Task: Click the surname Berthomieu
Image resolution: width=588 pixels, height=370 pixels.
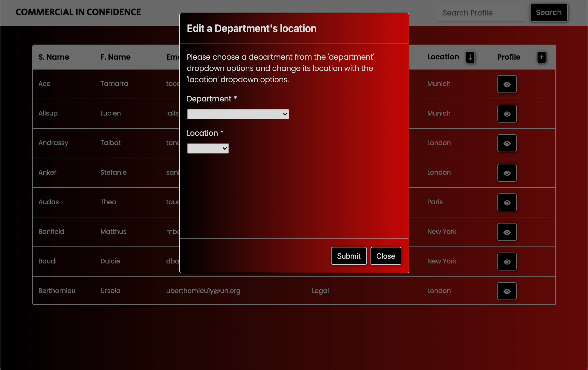Action: click(x=57, y=291)
